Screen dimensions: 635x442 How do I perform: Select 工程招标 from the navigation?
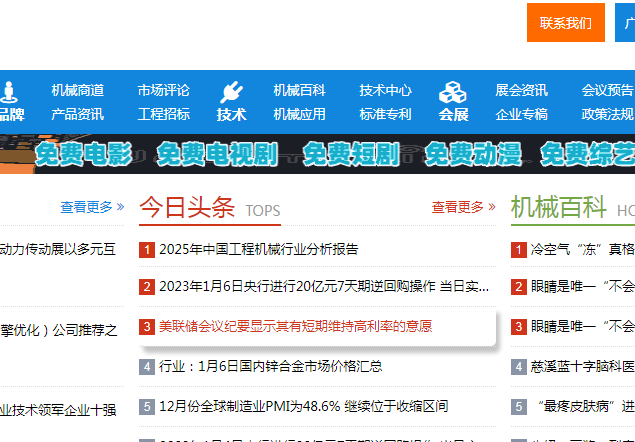click(164, 114)
